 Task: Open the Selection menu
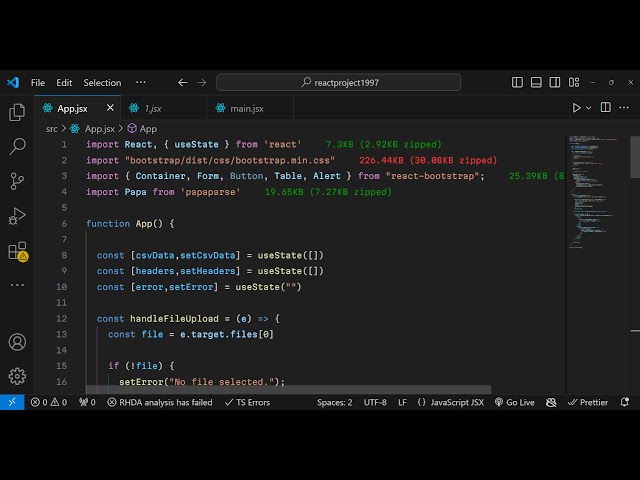(x=102, y=82)
